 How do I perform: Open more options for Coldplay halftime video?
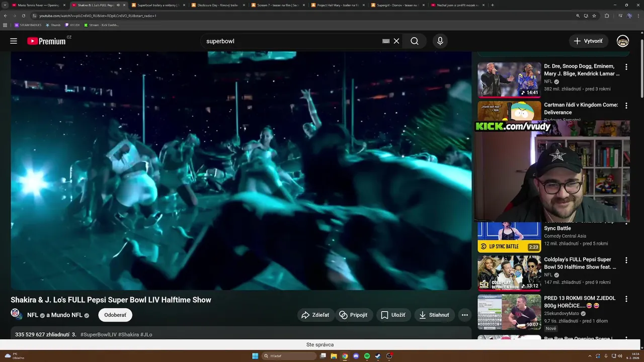pyautogui.click(x=626, y=260)
